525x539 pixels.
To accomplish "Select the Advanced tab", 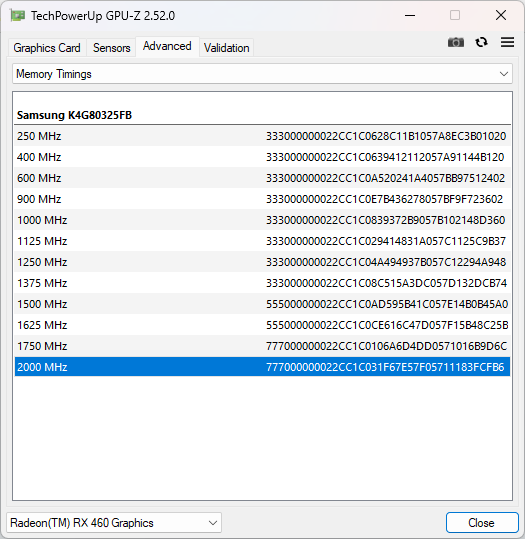I will point(167,46).
